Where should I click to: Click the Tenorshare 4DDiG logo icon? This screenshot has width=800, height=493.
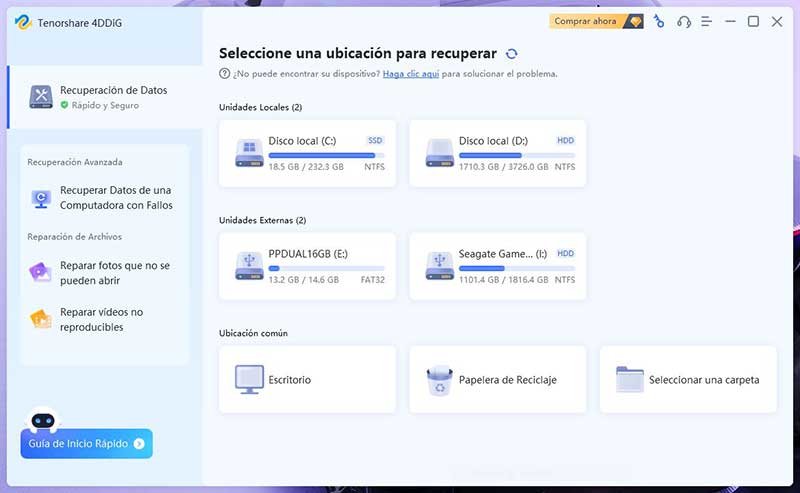(23, 22)
